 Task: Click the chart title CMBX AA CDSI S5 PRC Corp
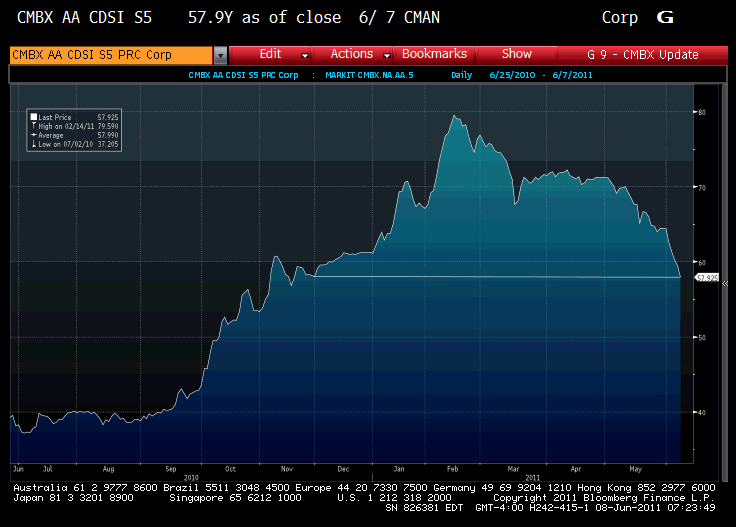243,75
